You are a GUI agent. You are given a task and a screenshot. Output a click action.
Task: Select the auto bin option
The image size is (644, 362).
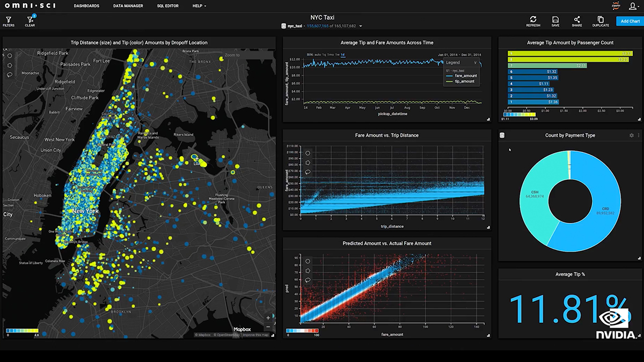pyautogui.click(x=317, y=55)
